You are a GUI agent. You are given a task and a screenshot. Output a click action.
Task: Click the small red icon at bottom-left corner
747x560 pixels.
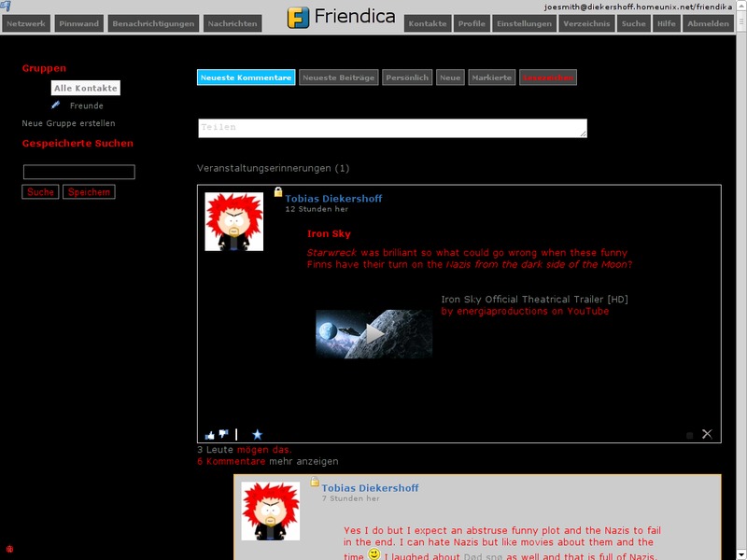click(9, 549)
